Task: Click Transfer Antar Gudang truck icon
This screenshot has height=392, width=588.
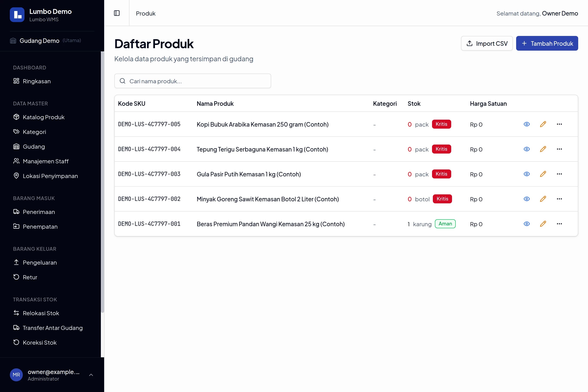Action: 16,328
